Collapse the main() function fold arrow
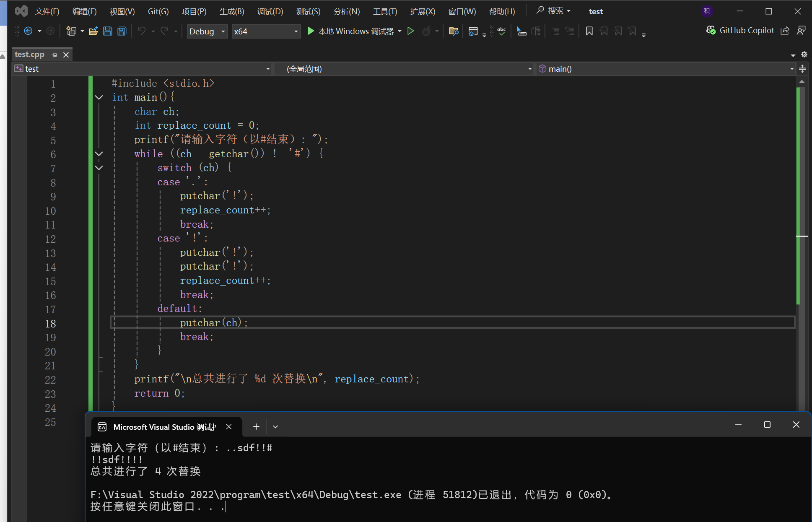812x522 pixels. (99, 97)
